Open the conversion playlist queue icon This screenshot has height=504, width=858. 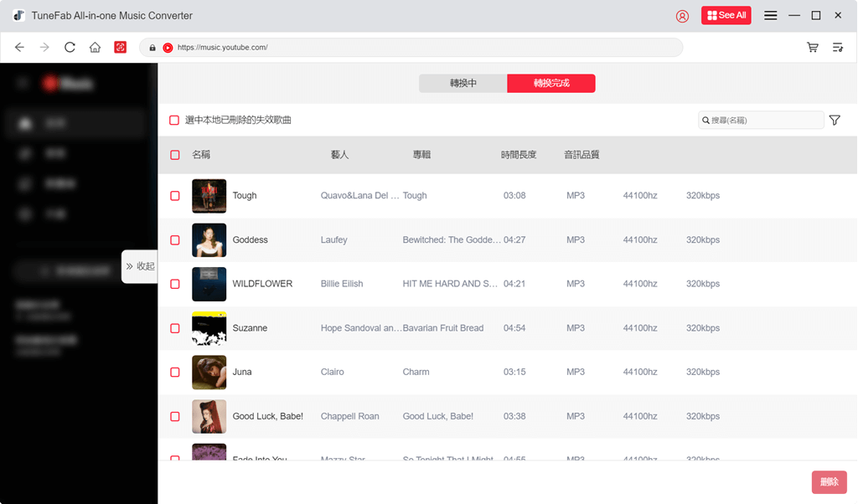click(x=838, y=47)
